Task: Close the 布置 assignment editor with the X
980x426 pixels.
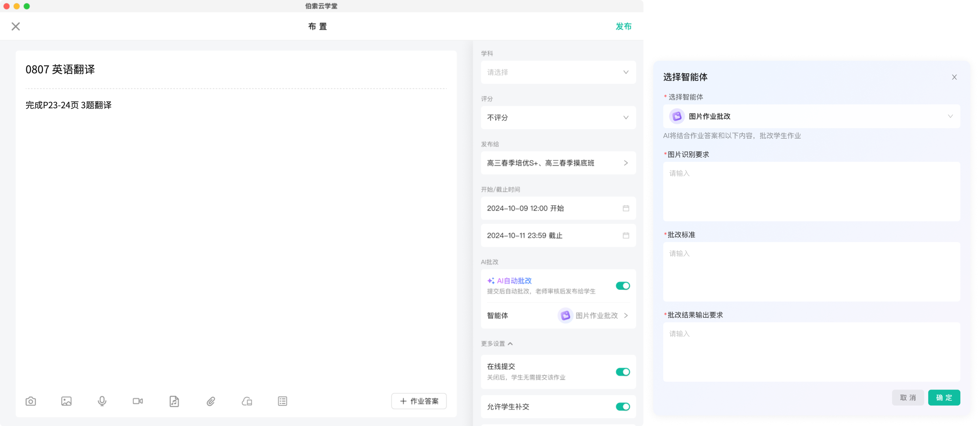Action: pyautogui.click(x=16, y=26)
